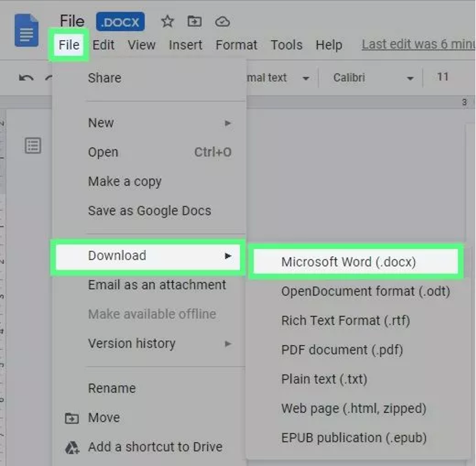Select Save as Google Docs
476x466 pixels.
pos(149,210)
